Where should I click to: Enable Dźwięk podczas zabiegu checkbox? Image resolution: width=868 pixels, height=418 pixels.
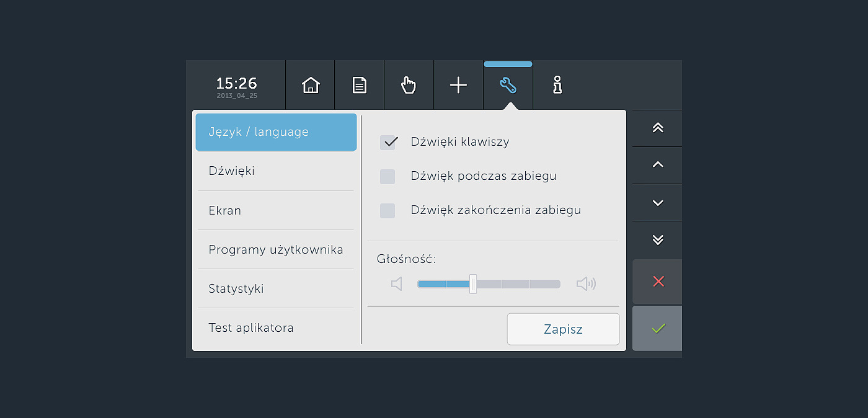point(387,177)
